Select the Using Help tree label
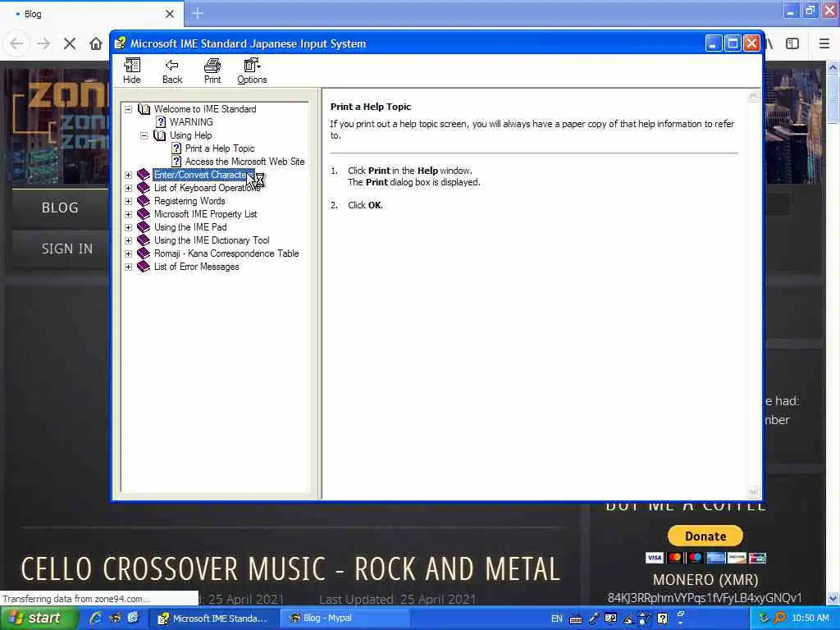Image resolution: width=840 pixels, height=630 pixels. pos(190,135)
